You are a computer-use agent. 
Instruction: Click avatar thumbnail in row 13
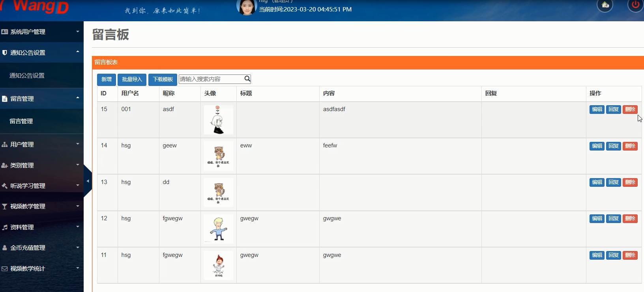pos(219,192)
